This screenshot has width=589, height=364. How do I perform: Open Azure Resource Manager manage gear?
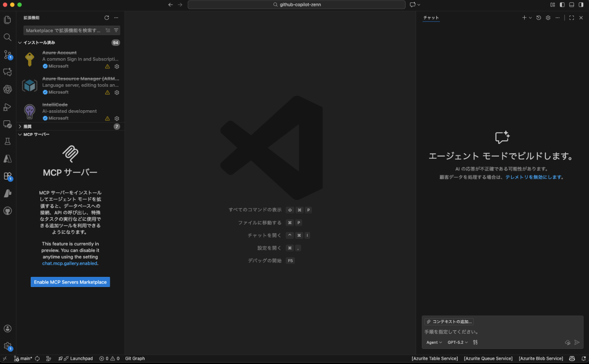[x=117, y=93]
